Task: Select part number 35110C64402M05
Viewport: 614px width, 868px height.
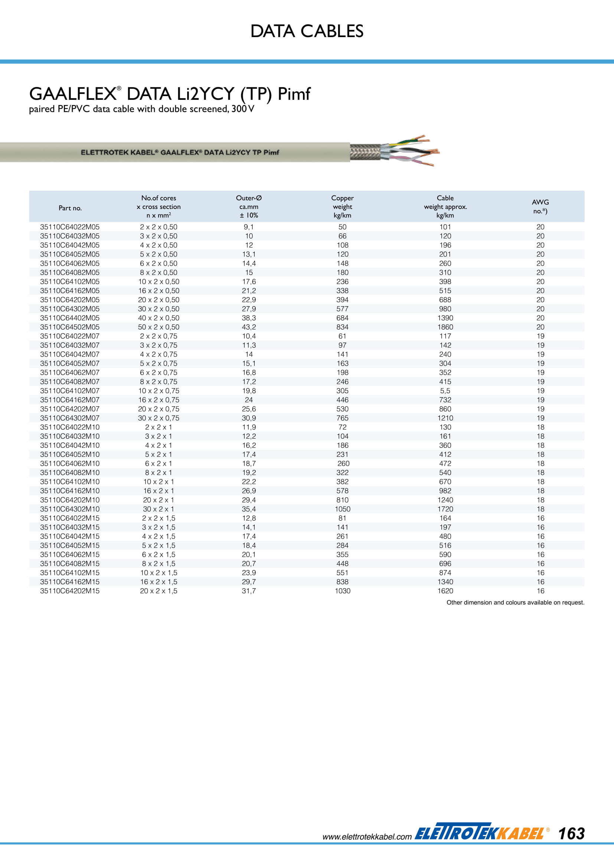Action: click(70, 318)
